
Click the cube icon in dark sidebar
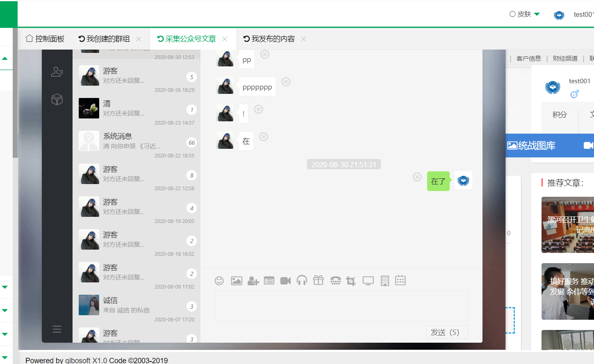(57, 99)
